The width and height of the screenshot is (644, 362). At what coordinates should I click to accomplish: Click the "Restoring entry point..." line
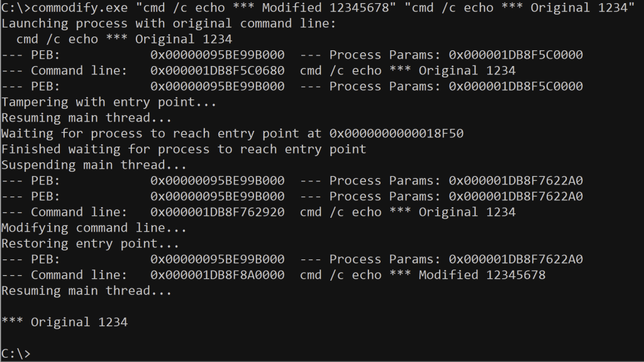(x=90, y=244)
